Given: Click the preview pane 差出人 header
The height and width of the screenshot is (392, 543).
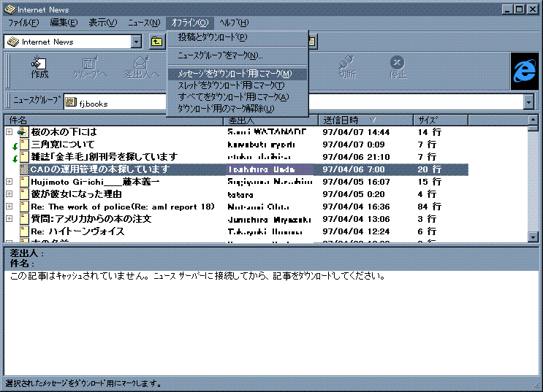Looking at the screenshot, I should point(26,253).
